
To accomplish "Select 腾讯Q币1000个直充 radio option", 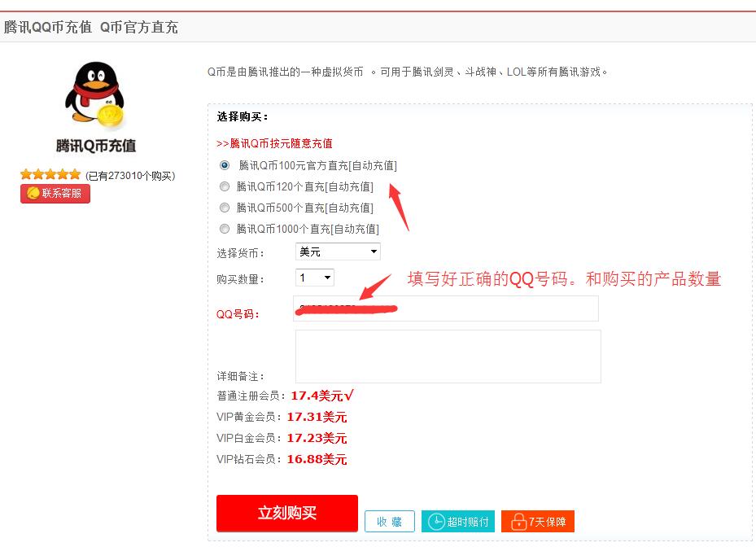I will click(x=225, y=229).
